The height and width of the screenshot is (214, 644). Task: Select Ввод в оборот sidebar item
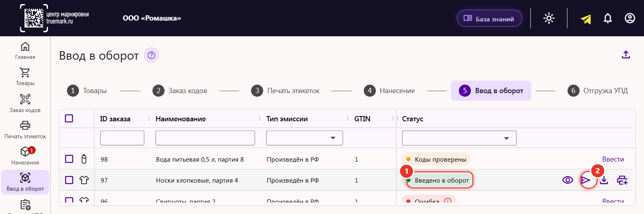[25, 182]
